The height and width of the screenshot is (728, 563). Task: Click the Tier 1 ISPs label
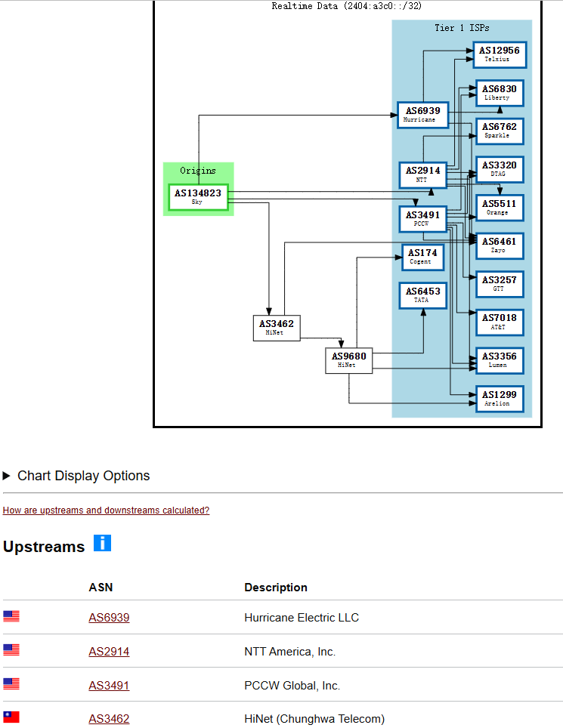[462, 28]
